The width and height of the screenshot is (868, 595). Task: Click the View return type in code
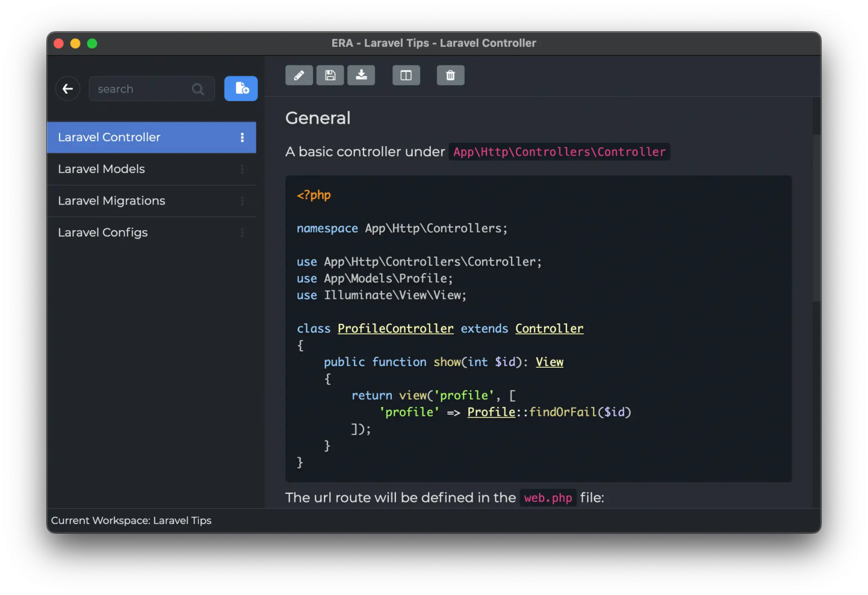pos(549,362)
